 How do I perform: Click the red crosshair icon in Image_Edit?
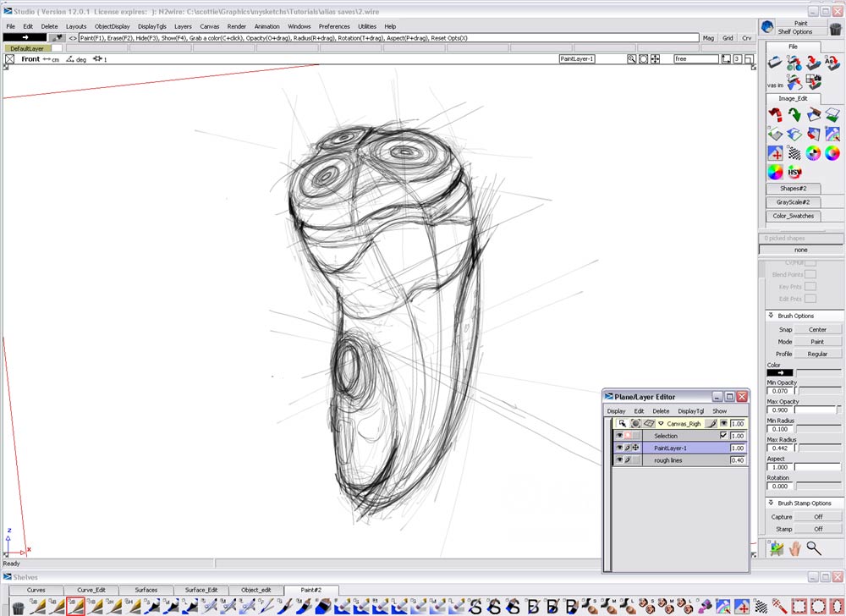775,152
